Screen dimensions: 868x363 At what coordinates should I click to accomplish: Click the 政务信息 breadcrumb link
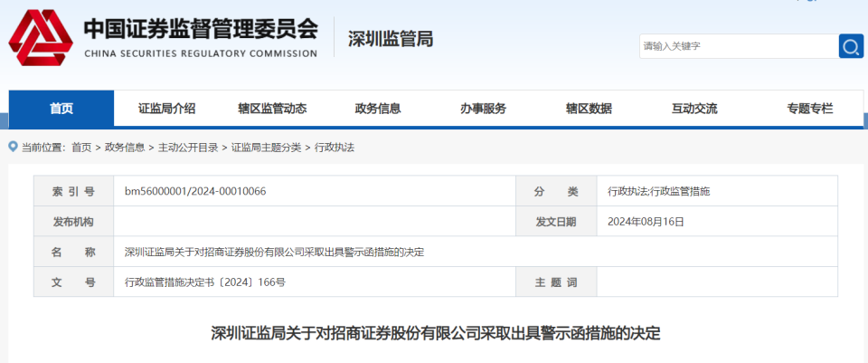(x=125, y=148)
